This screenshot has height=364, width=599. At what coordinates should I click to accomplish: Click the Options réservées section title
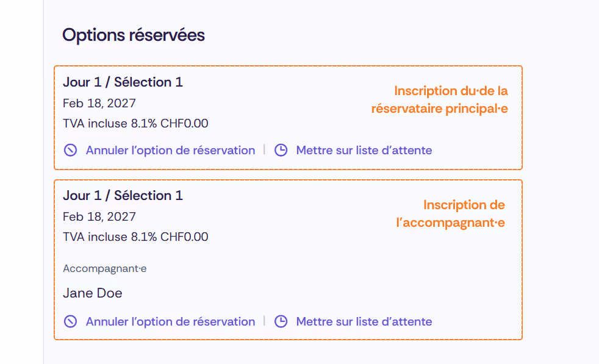pyautogui.click(x=133, y=35)
